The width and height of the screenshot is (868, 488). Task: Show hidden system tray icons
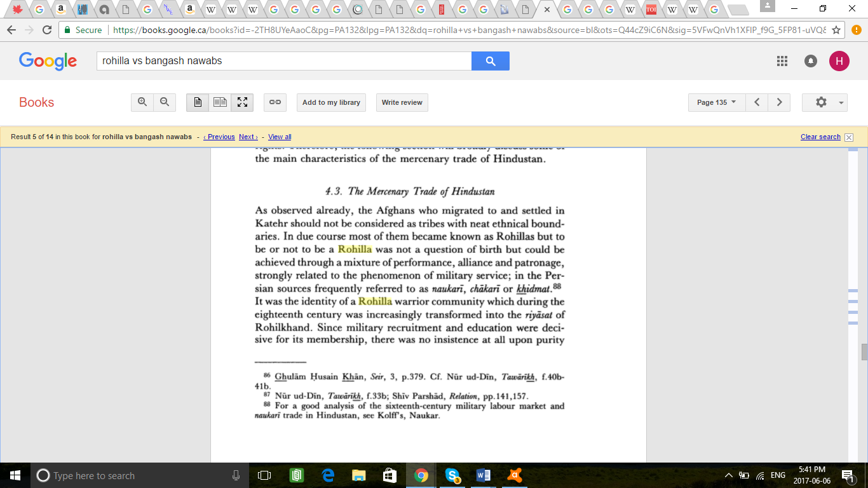point(729,475)
